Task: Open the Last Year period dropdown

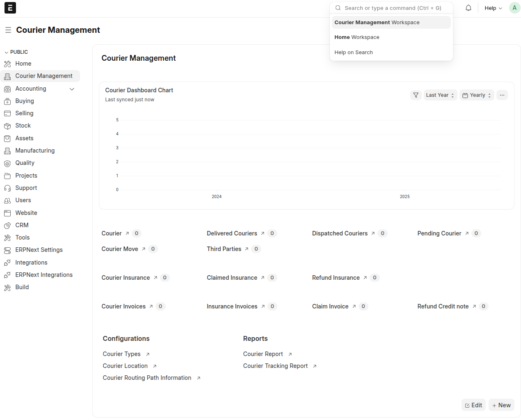Action: [440, 95]
